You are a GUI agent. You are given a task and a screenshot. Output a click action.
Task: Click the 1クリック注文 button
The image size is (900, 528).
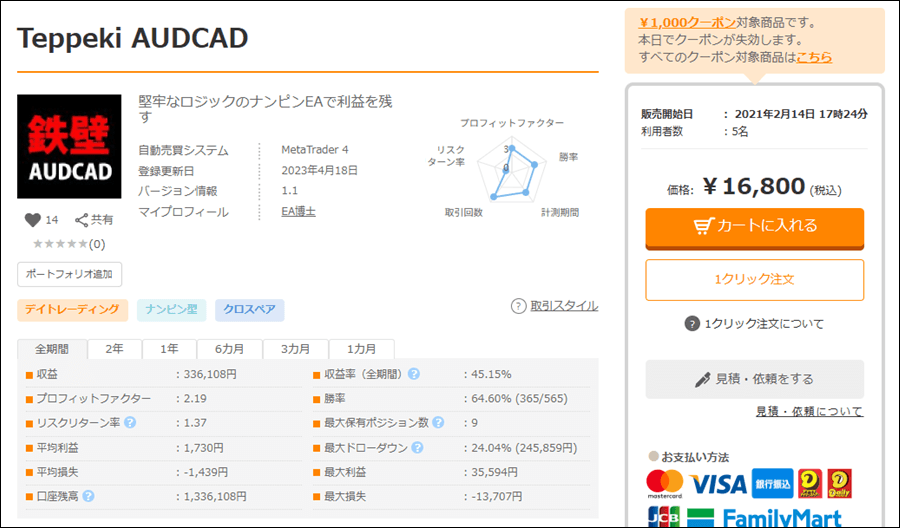pos(754,280)
